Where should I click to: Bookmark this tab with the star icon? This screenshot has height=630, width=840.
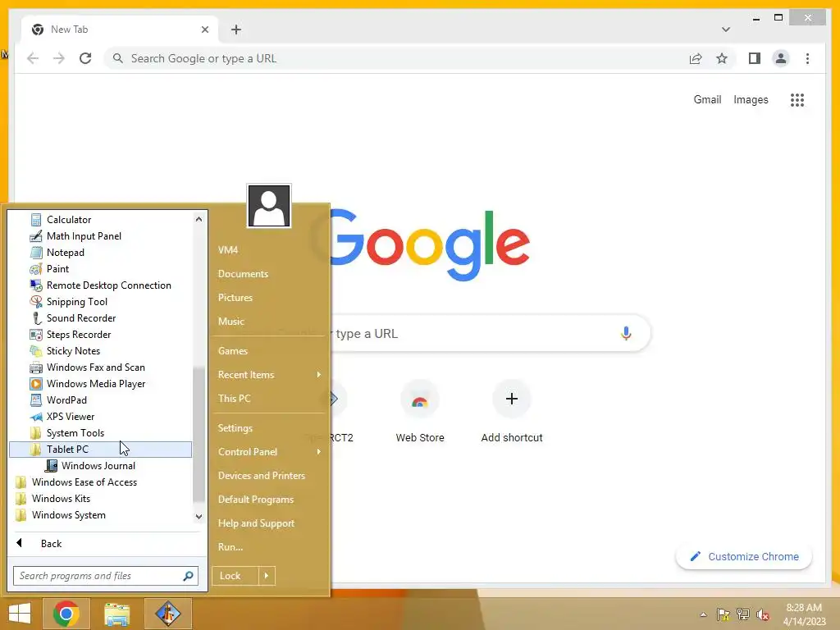click(x=722, y=58)
